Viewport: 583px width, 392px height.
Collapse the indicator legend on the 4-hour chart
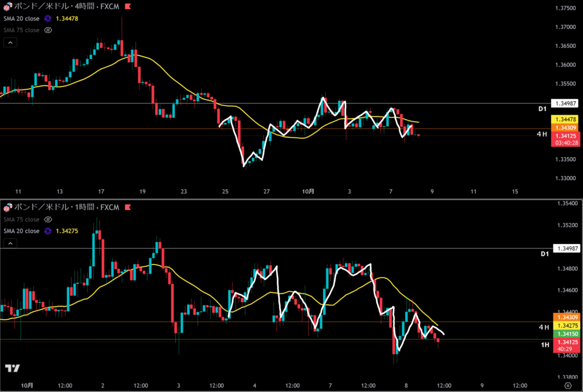(x=10, y=42)
